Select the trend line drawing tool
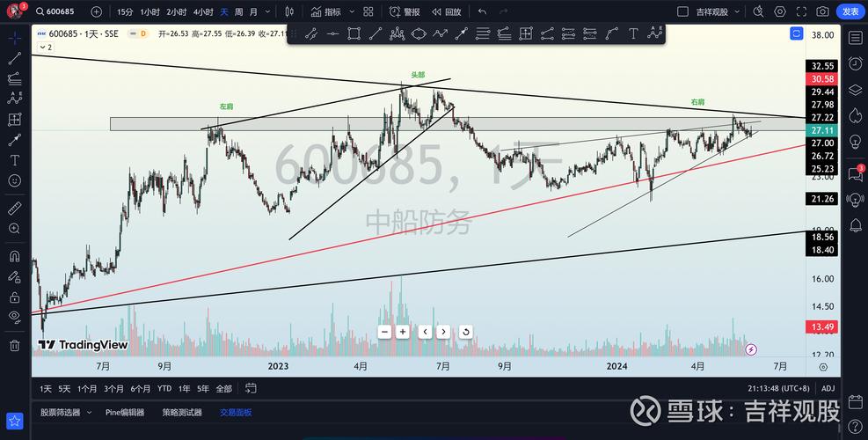The width and height of the screenshot is (868, 440). (x=14, y=58)
